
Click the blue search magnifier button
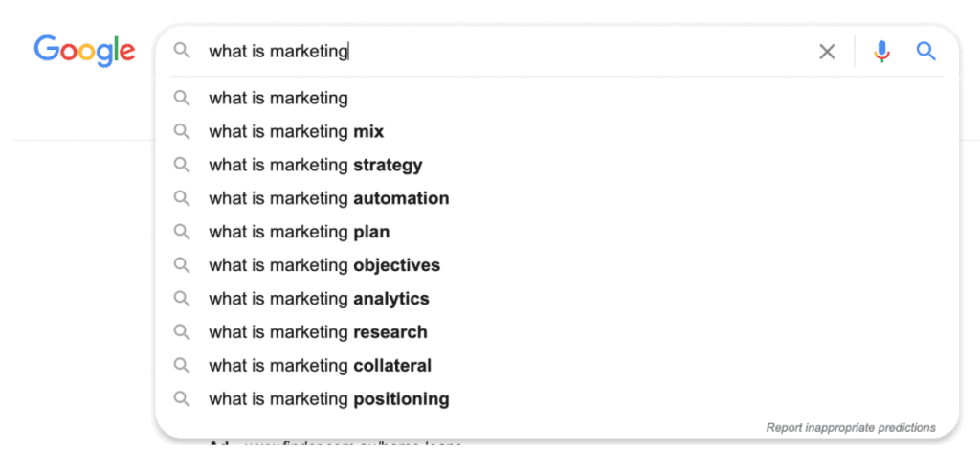925,52
